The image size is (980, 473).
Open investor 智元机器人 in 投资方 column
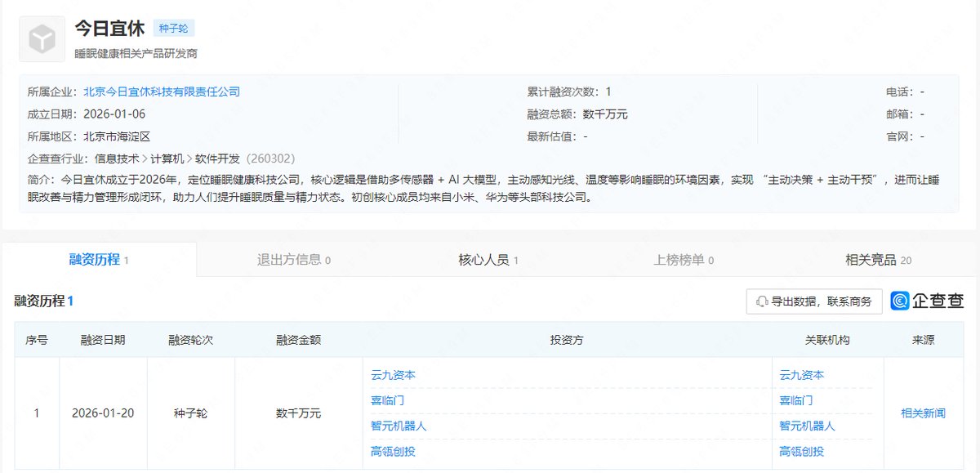(399, 426)
